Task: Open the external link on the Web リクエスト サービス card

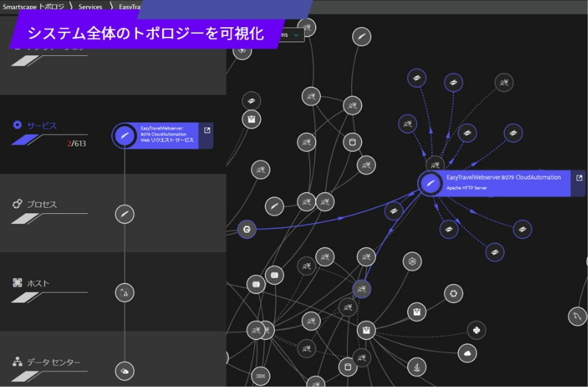Action: (x=206, y=130)
